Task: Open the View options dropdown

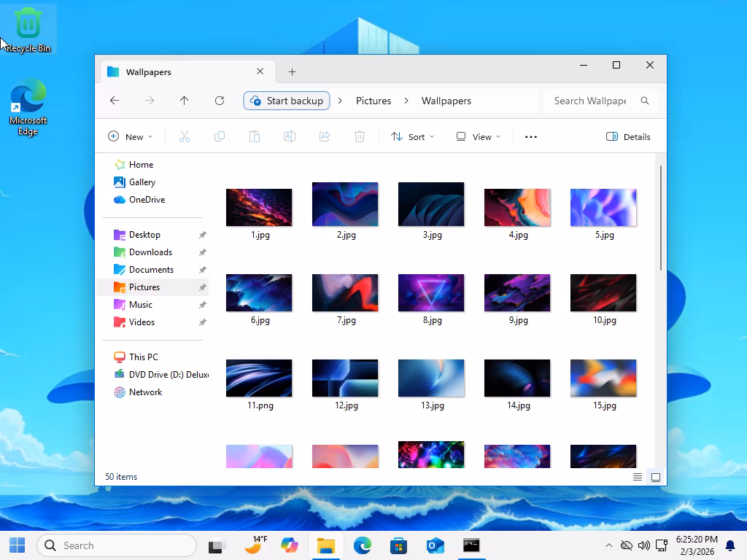Action: point(479,136)
